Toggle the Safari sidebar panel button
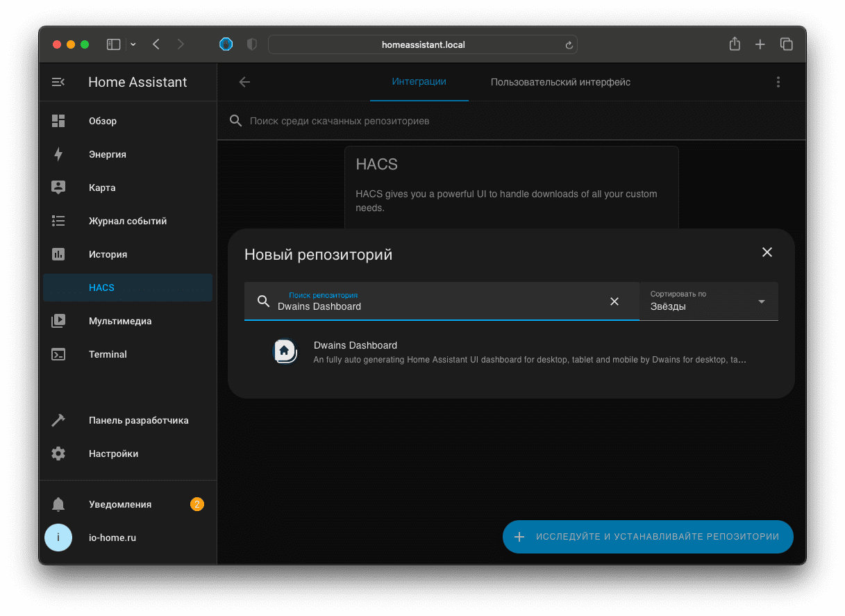 (x=113, y=44)
